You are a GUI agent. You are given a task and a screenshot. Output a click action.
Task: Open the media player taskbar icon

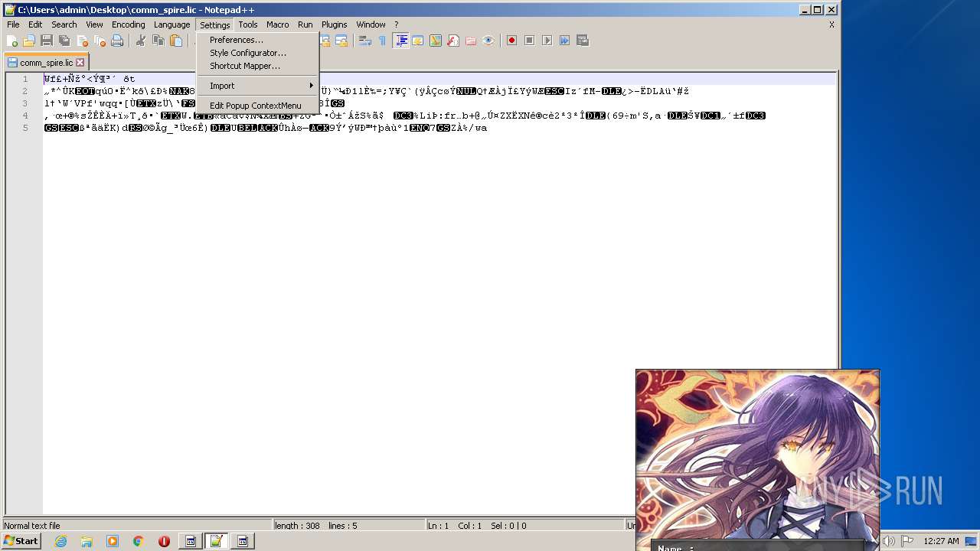coord(113,541)
